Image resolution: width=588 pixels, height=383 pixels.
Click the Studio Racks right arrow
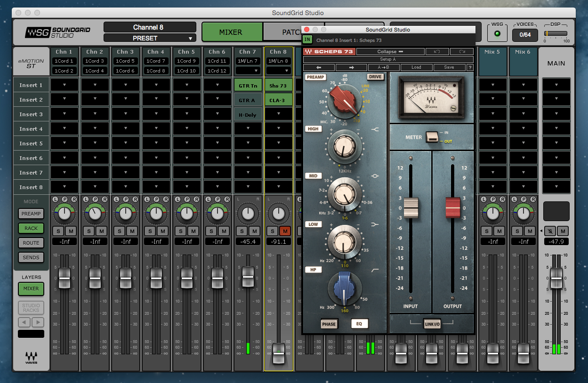point(38,322)
